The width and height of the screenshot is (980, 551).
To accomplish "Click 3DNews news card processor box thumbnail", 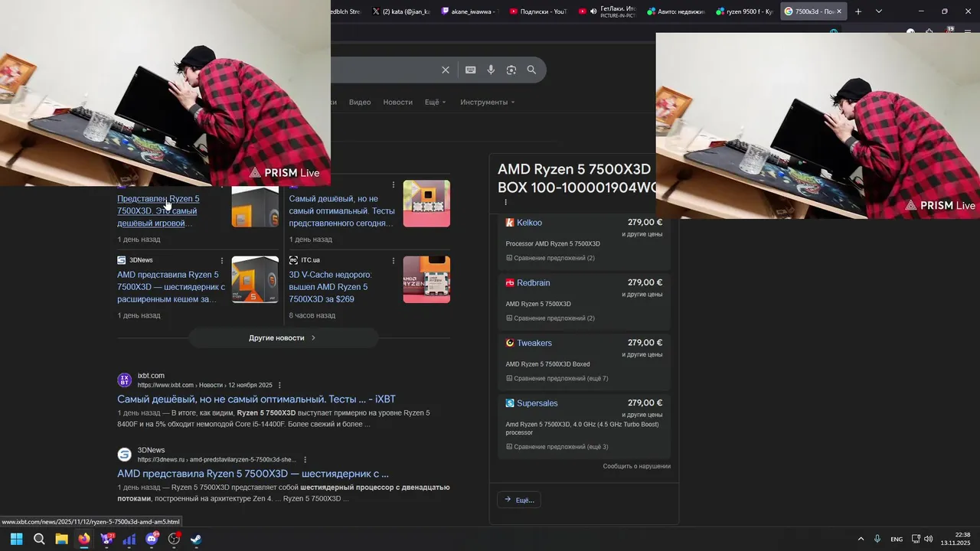I will 255,279.
